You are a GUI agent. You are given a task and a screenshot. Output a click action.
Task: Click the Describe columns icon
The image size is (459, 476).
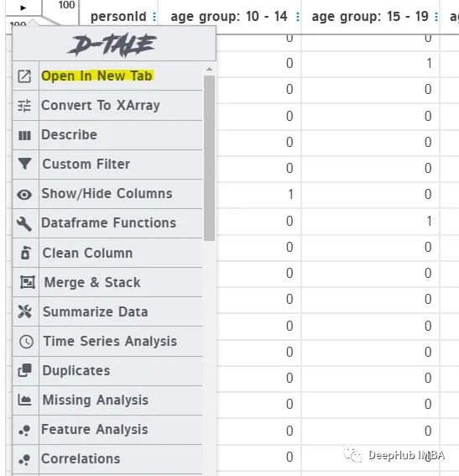tap(24, 135)
